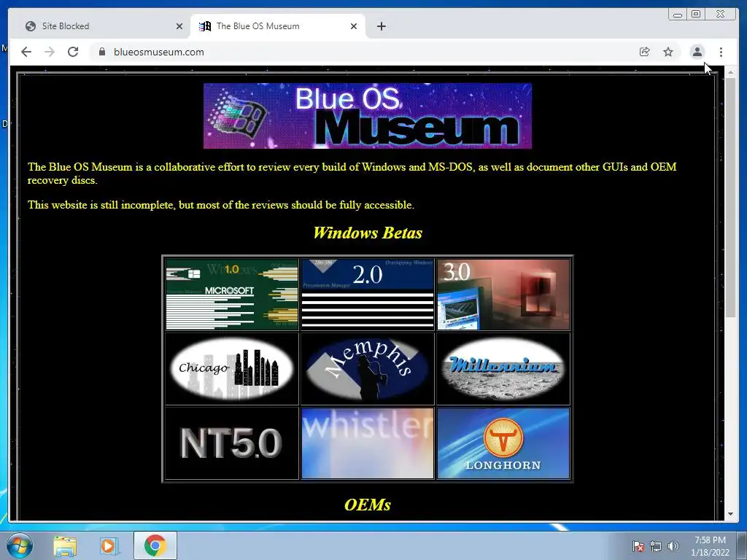Select The Blue OS Museum tab

pyautogui.click(x=273, y=26)
